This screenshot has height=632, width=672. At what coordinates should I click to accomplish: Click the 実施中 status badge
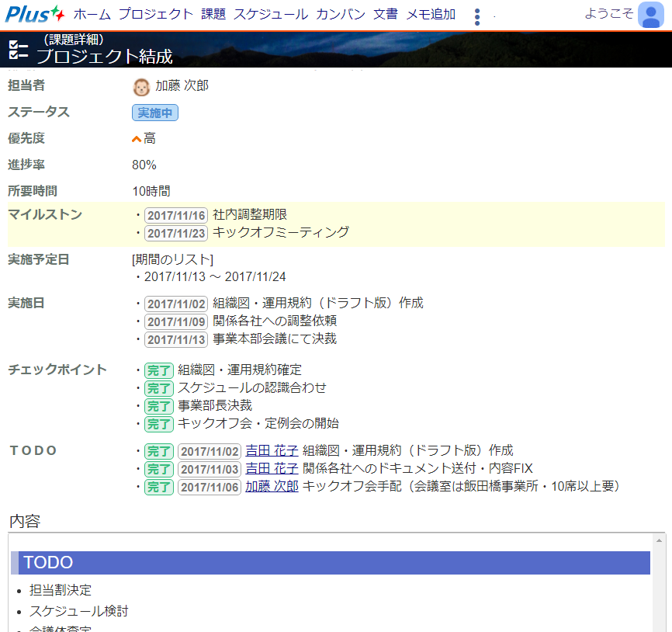[x=155, y=113]
